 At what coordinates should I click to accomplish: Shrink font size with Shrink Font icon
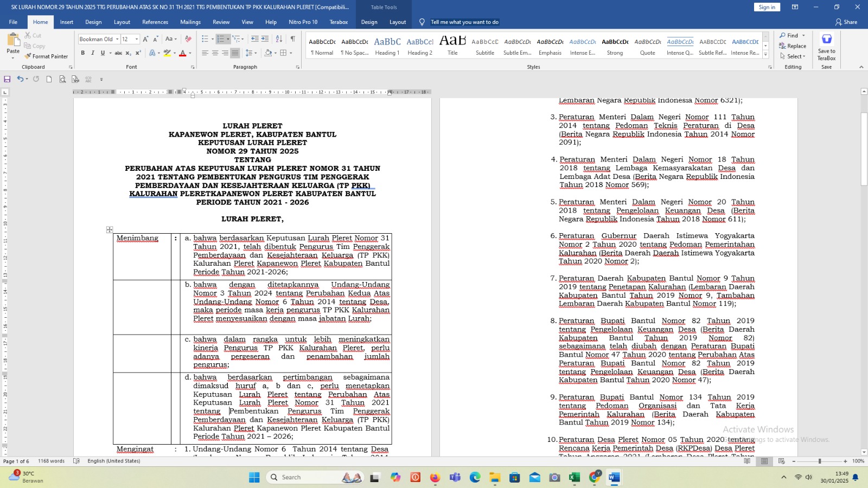[x=156, y=39]
